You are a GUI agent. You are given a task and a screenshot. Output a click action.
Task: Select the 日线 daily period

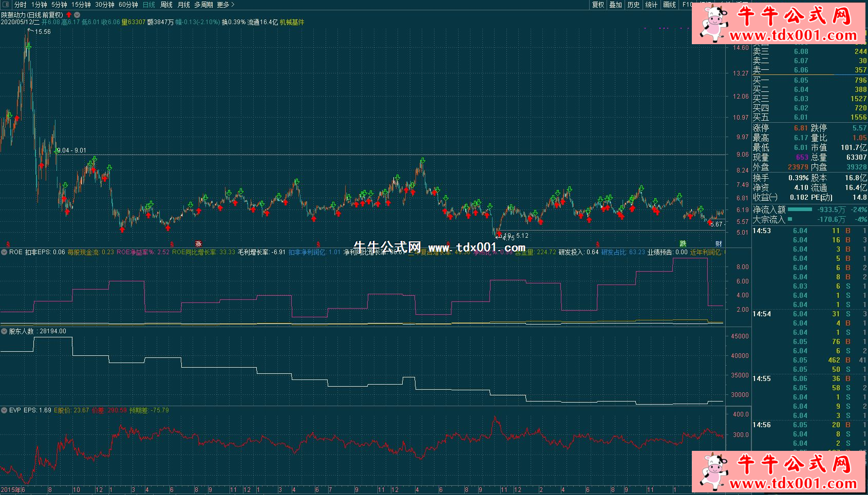coord(148,5)
